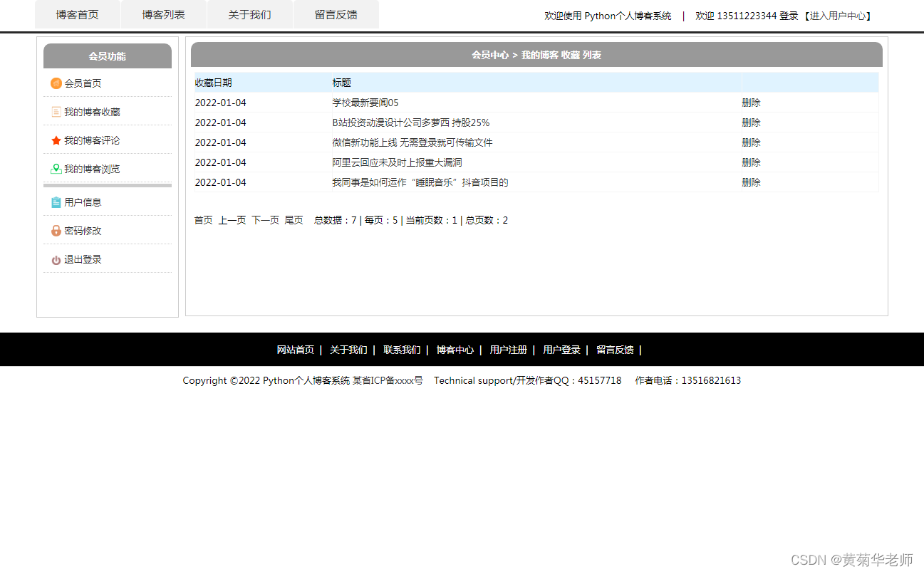
Task: Enter the user center via 【进入用户中心】
Action: pyautogui.click(x=839, y=16)
